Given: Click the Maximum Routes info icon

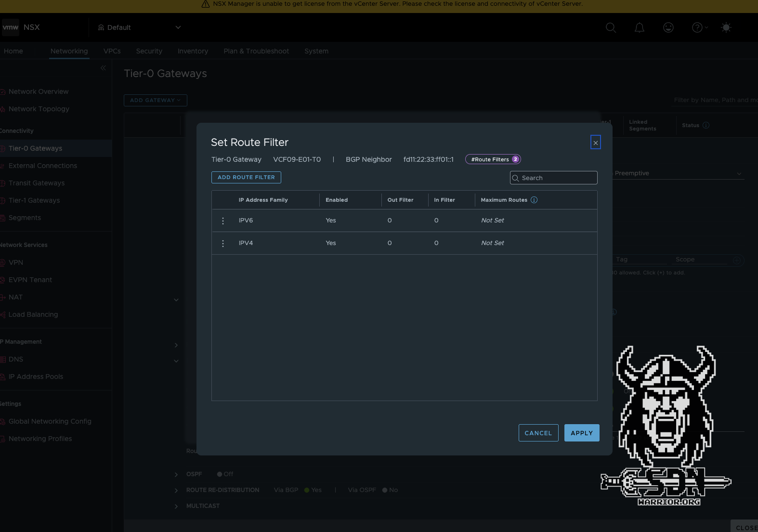Looking at the screenshot, I should pyautogui.click(x=534, y=200).
